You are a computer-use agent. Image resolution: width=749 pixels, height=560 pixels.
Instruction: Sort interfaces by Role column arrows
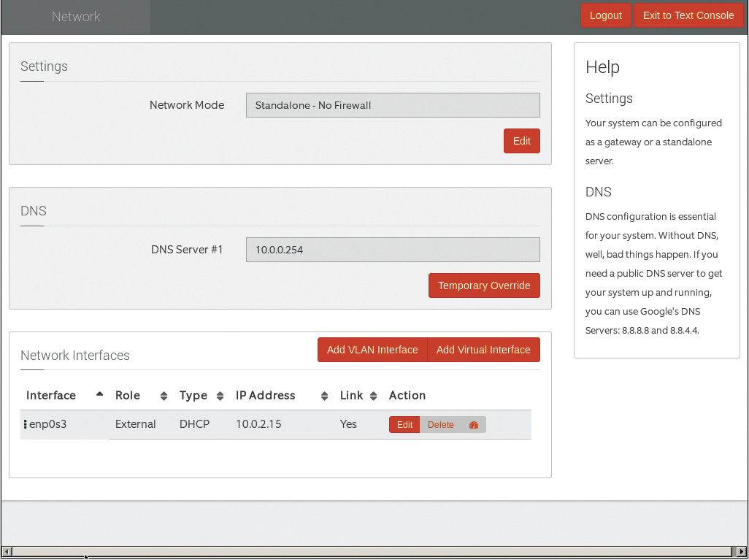pos(164,396)
